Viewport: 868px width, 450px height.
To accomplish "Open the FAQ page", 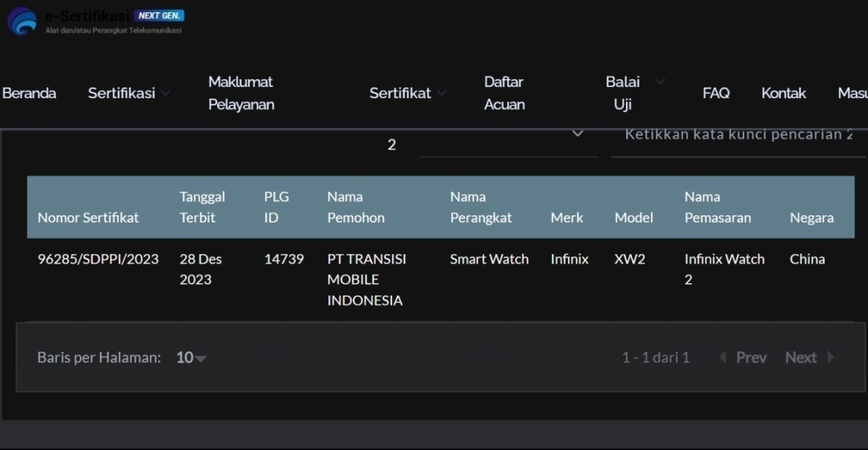I will tap(716, 93).
